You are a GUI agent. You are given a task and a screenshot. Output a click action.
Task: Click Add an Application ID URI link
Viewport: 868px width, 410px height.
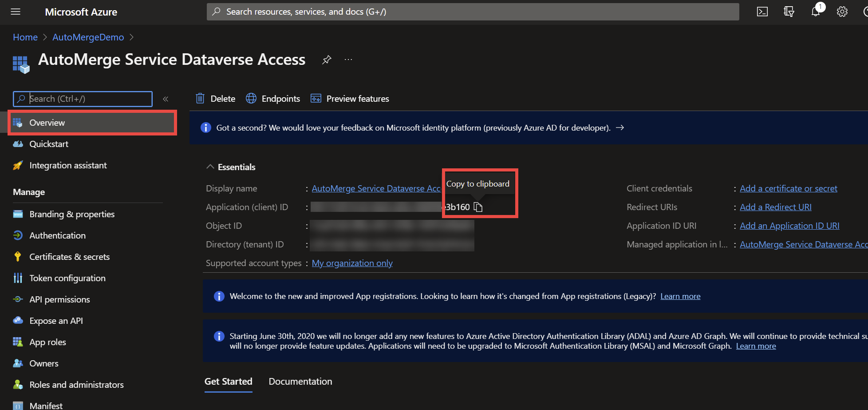[789, 226]
